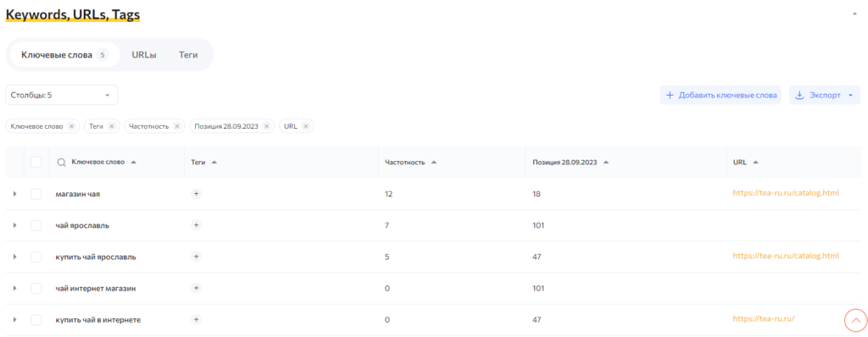Remove the Частотность column chip
Image resolution: width=868 pixels, height=337 pixels.
tap(176, 126)
